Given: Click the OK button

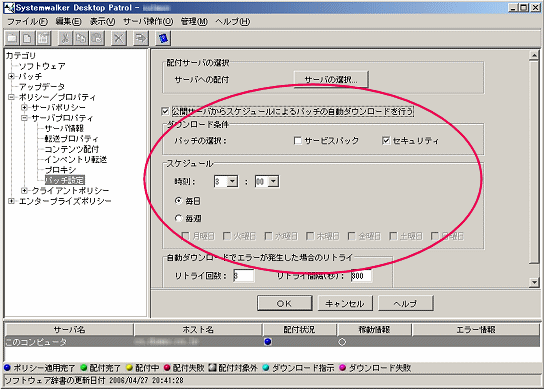Looking at the screenshot, I should click(284, 303).
